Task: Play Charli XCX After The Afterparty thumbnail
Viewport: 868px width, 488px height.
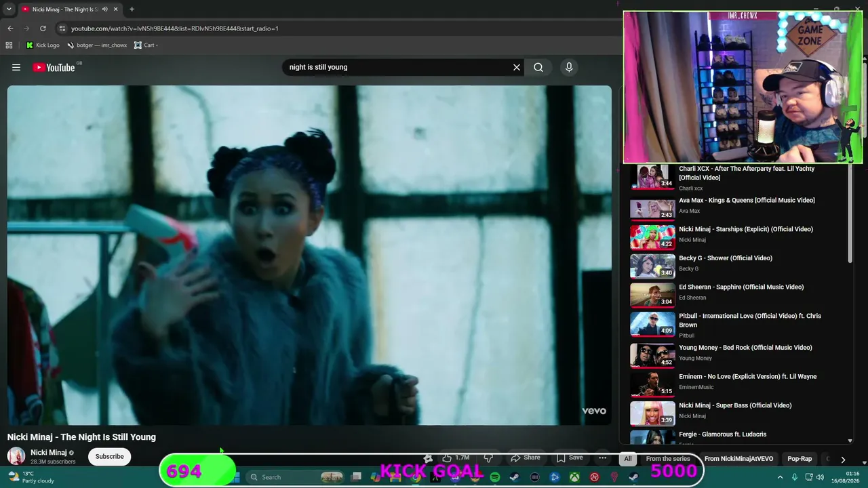Action: click(x=652, y=176)
